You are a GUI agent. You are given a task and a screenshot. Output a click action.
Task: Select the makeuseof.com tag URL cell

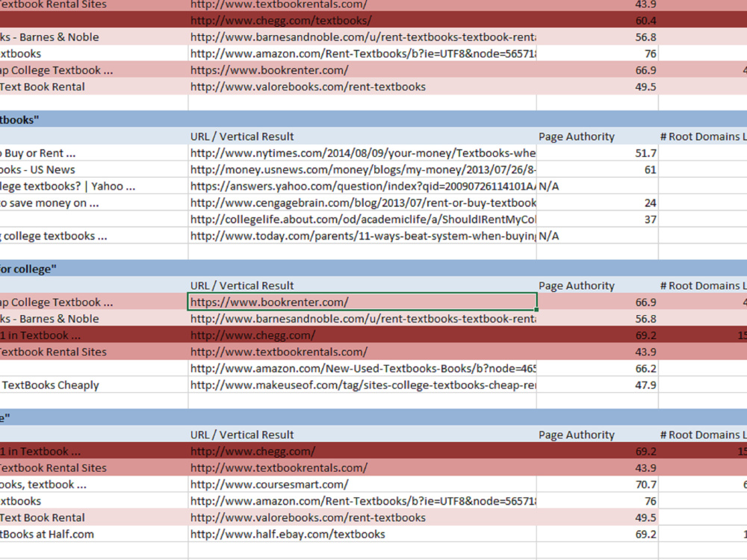[362, 385]
